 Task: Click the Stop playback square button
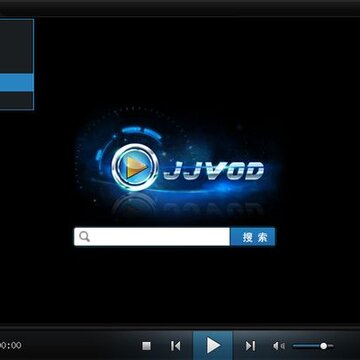(x=146, y=346)
